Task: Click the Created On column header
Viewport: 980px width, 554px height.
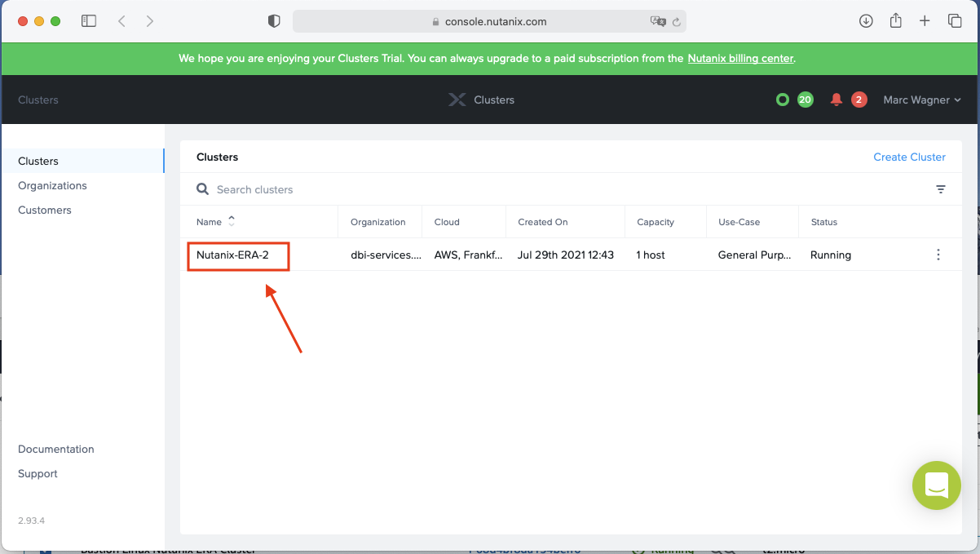Action: (x=543, y=222)
